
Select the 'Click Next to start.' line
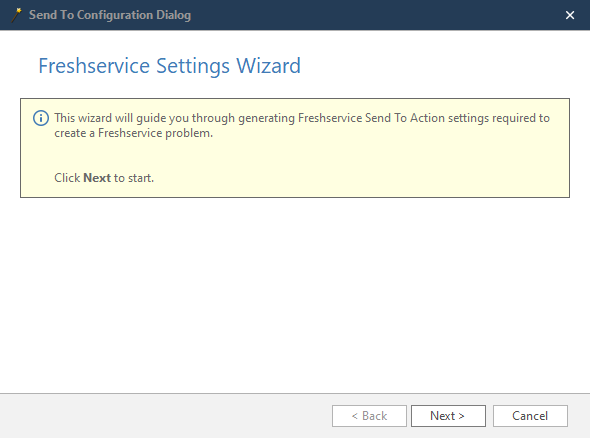(x=104, y=178)
